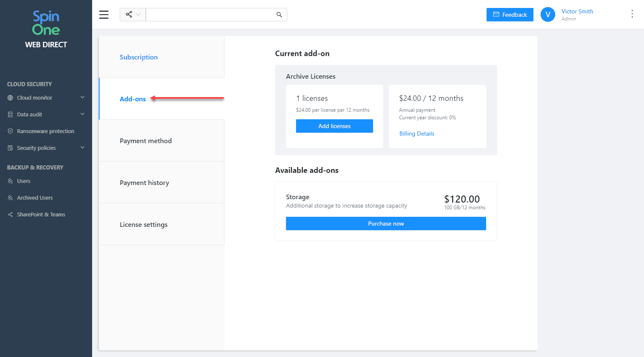The width and height of the screenshot is (644, 357).
Task: Open the Payment method tab
Action: (146, 141)
